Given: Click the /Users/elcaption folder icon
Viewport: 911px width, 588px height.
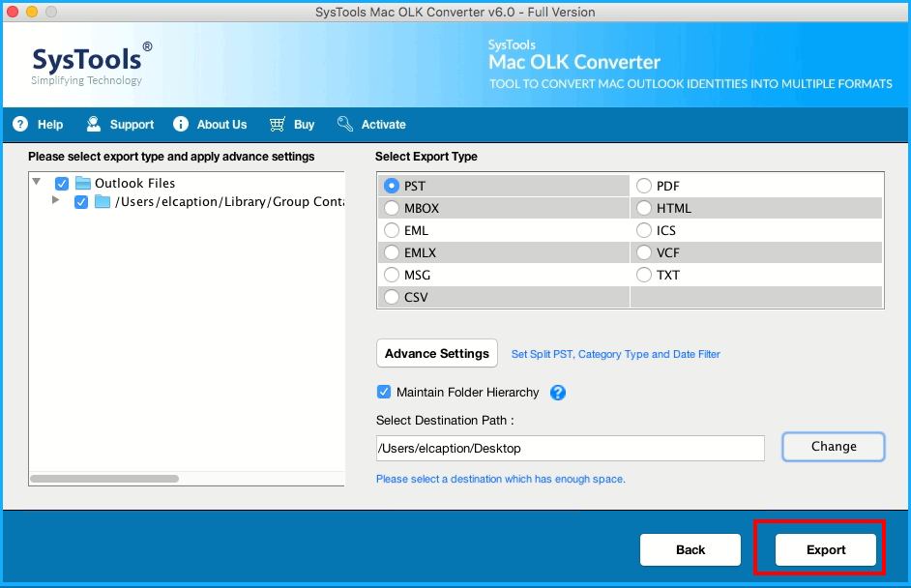Looking at the screenshot, I should point(103,201).
